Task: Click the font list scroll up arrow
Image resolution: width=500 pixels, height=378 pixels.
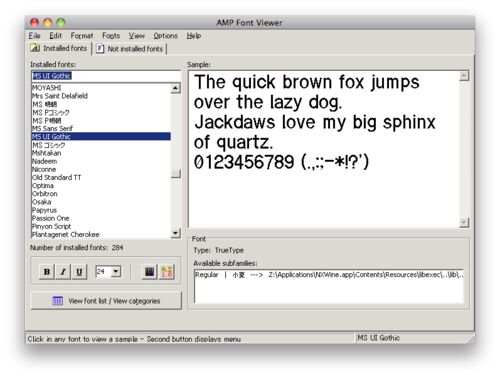Action: coord(175,88)
